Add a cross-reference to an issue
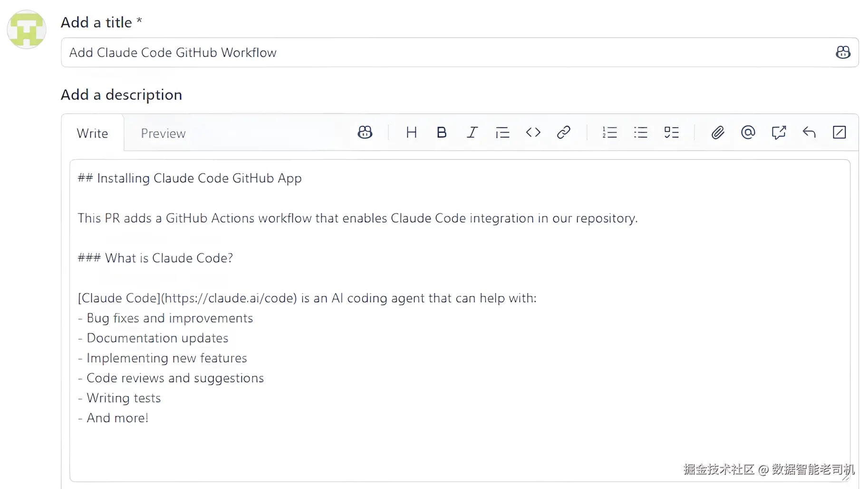Screen dimensions: 868x489 click(x=779, y=132)
